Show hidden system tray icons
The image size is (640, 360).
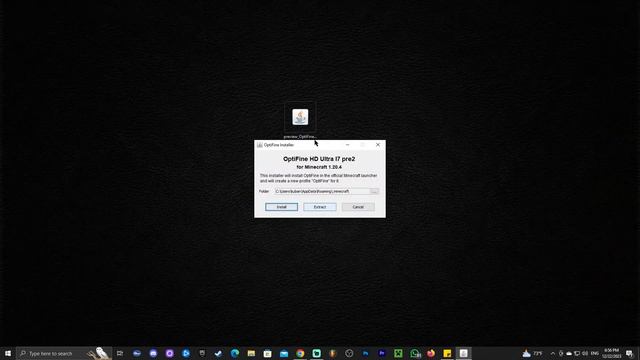(553, 353)
